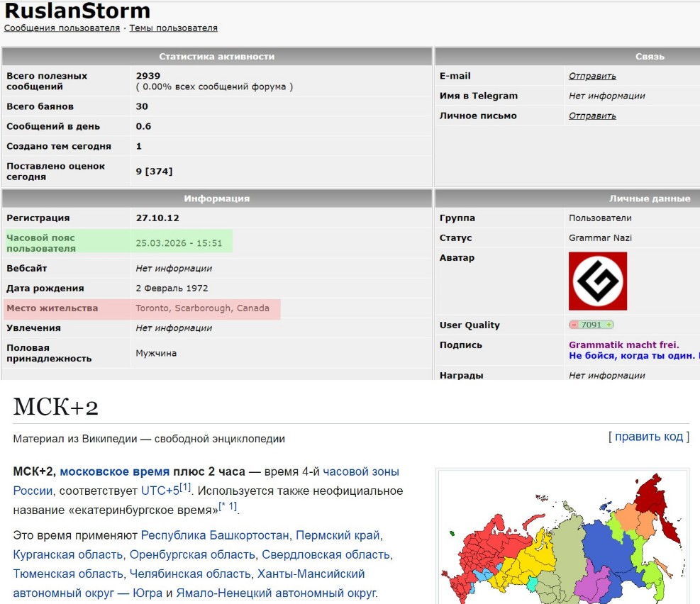Image resolution: width=700 pixels, height=604 pixels.
Task: Open 'Темы пользователя' link
Action: [x=173, y=28]
